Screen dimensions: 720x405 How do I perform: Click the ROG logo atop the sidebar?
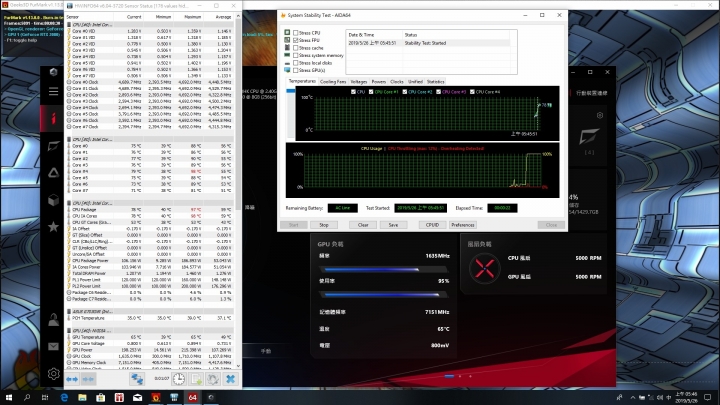(53, 72)
